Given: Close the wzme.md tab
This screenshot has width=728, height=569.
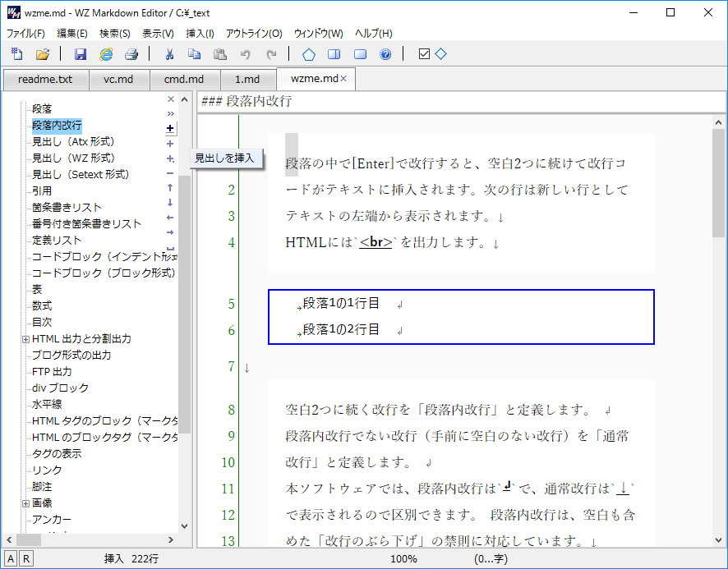Looking at the screenshot, I should pos(343,79).
